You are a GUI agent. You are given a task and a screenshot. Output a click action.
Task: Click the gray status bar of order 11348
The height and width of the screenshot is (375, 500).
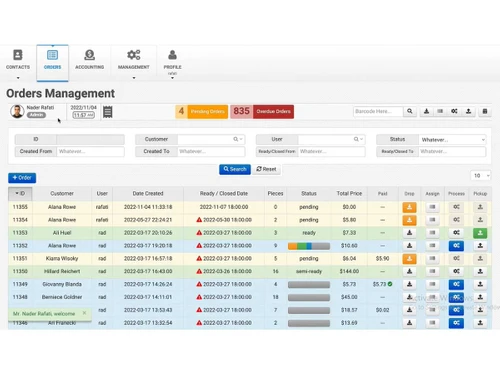pyautogui.click(x=309, y=297)
